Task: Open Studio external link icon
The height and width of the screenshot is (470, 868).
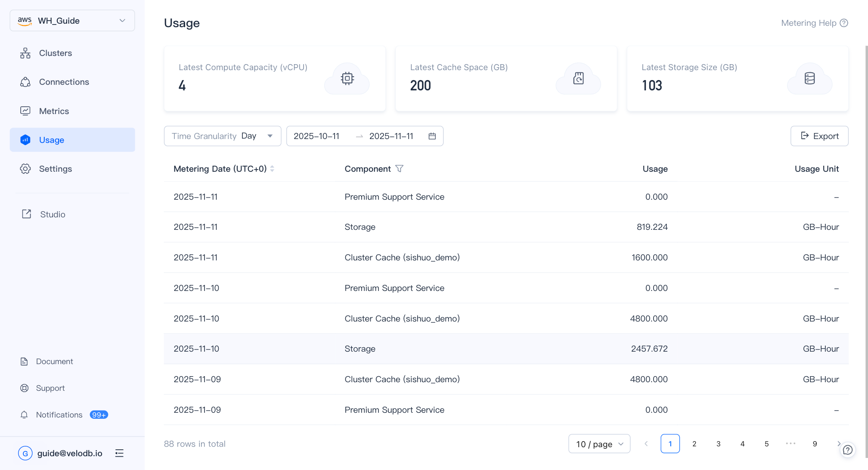Action: click(27, 214)
